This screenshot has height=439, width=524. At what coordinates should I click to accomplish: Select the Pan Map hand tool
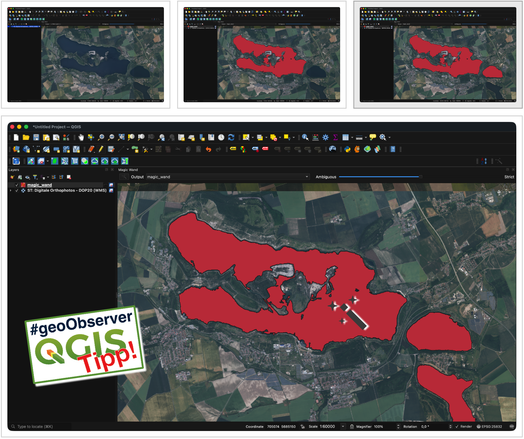click(x=81, y=137)
